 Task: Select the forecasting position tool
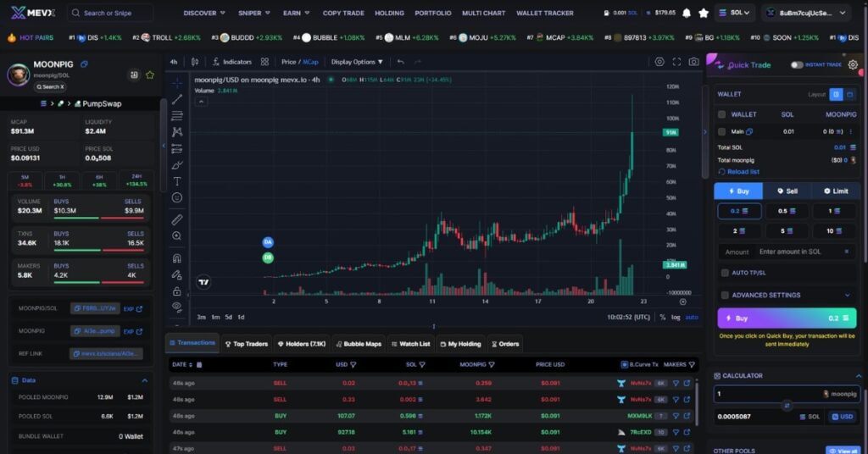click(176, 148)
